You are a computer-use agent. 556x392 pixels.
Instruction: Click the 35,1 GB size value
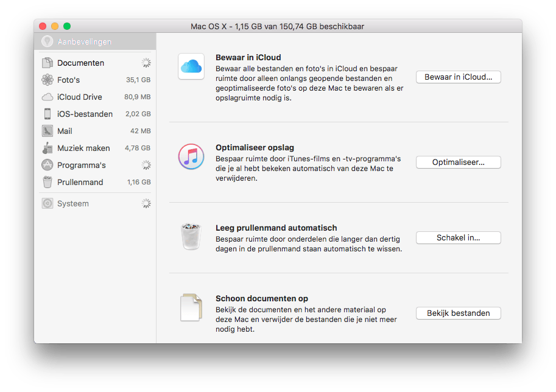pos(138,80)
